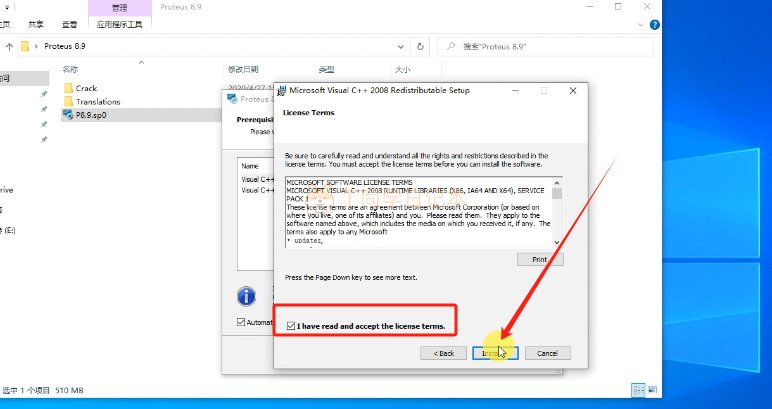
Task: Click the Install button
Action: point(496,353)
